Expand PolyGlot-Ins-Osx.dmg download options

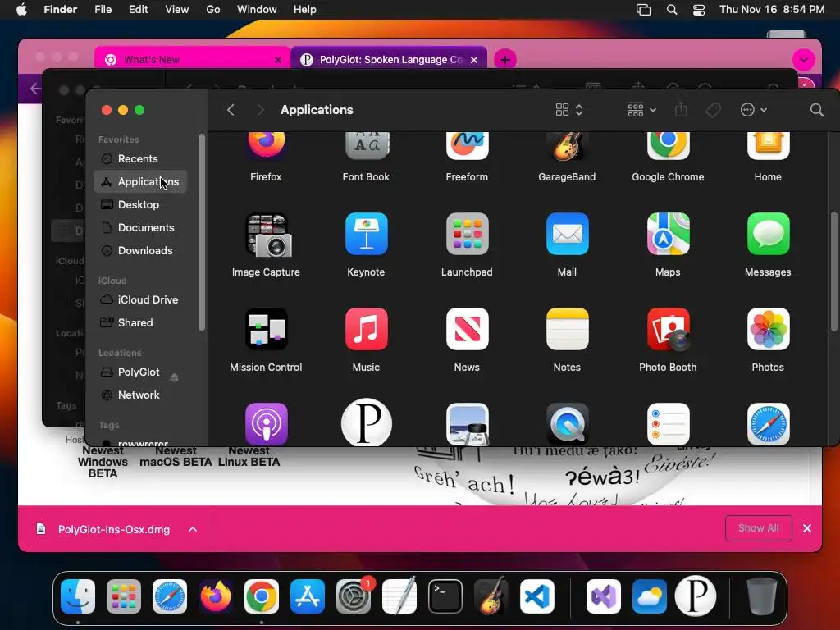coord(193,529)
